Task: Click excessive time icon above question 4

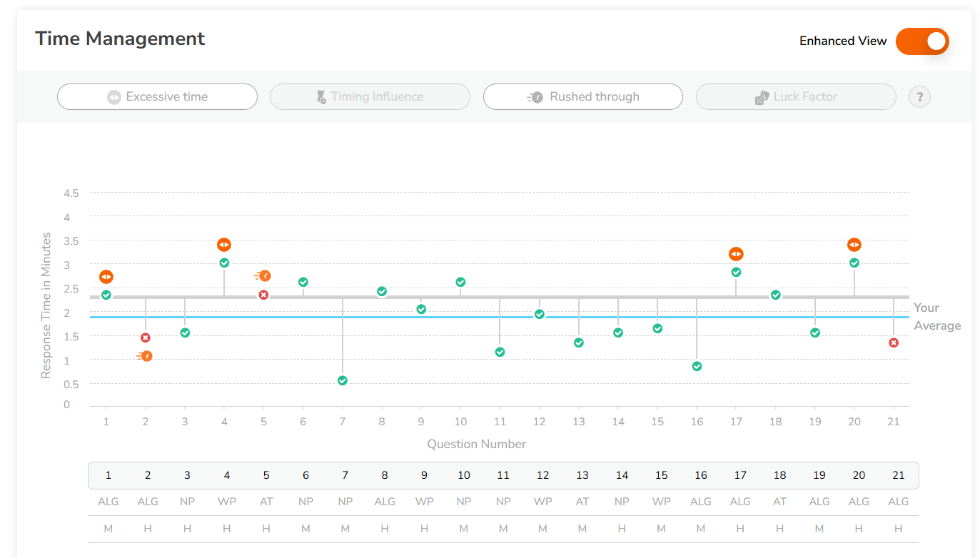Action: tap(224, 245)
